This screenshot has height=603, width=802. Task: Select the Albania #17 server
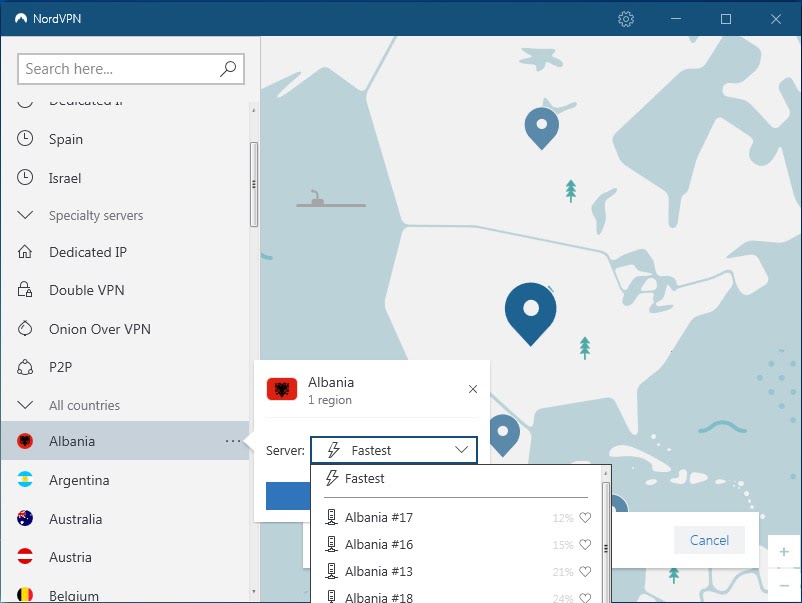click(457, 518)
